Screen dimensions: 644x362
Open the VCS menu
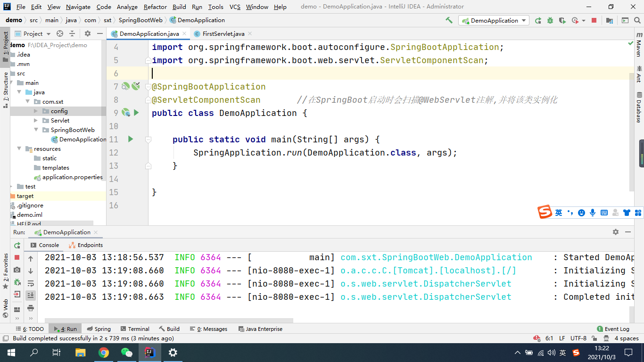(x=235, y=7)
